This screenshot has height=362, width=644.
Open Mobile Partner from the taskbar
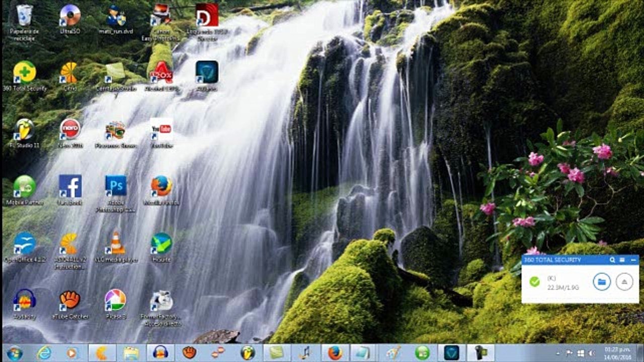click(x=422, y=353)
